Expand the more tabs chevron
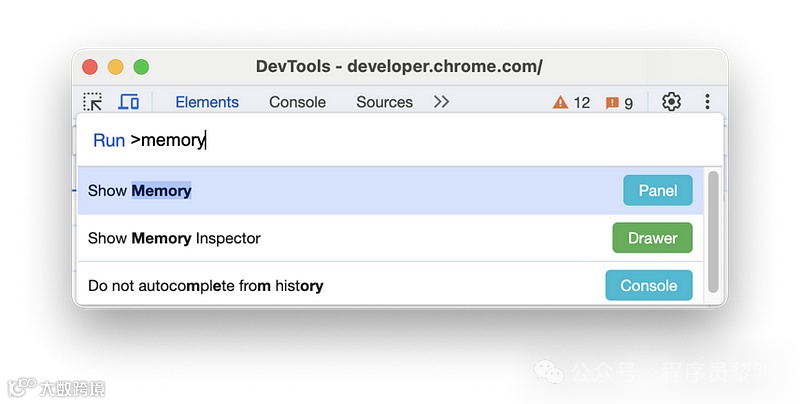 coord(441,102)
